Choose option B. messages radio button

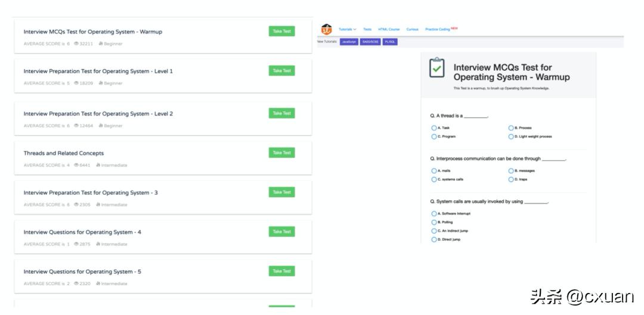tap(511, 171)
